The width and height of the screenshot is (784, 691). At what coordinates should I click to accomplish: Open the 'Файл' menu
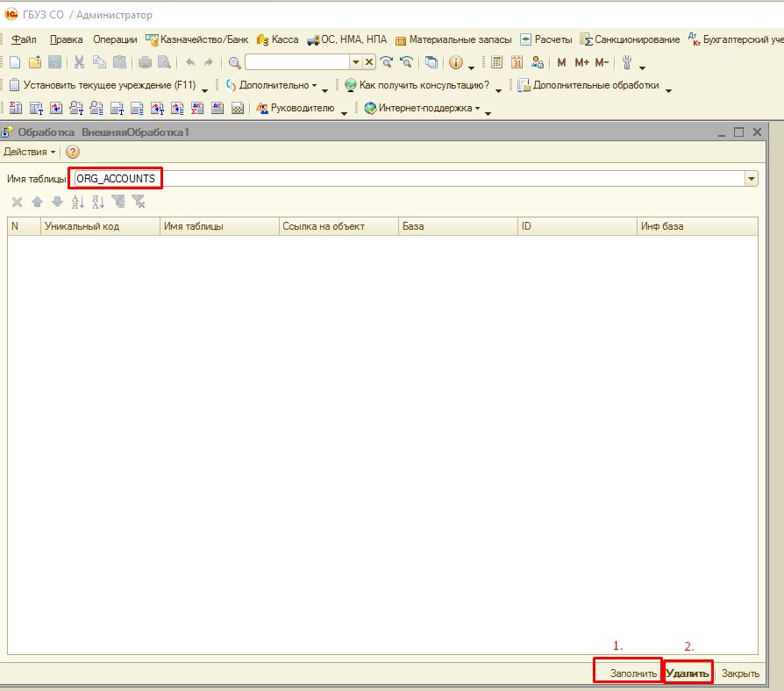pyautogui.click(x=25, y=39)
